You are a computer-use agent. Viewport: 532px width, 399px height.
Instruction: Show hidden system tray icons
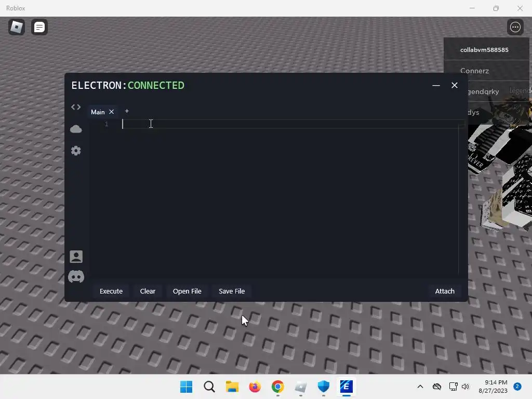point(420,387)
